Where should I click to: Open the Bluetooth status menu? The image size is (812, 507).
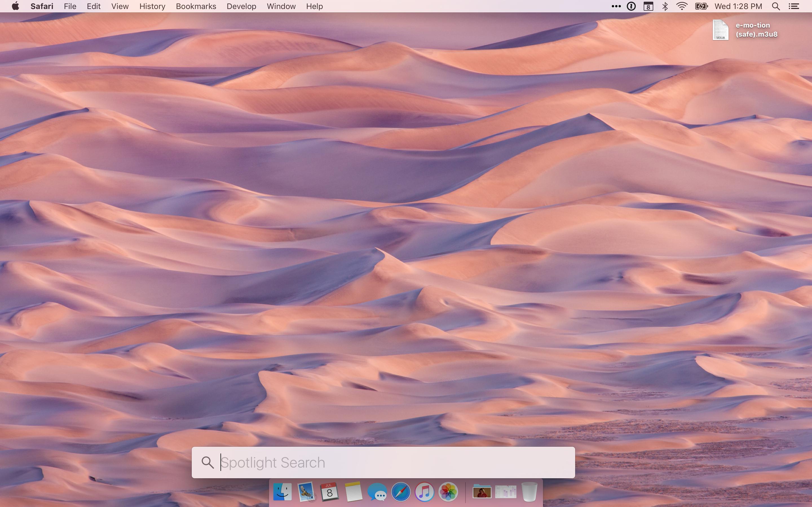(x=665, y=6)
